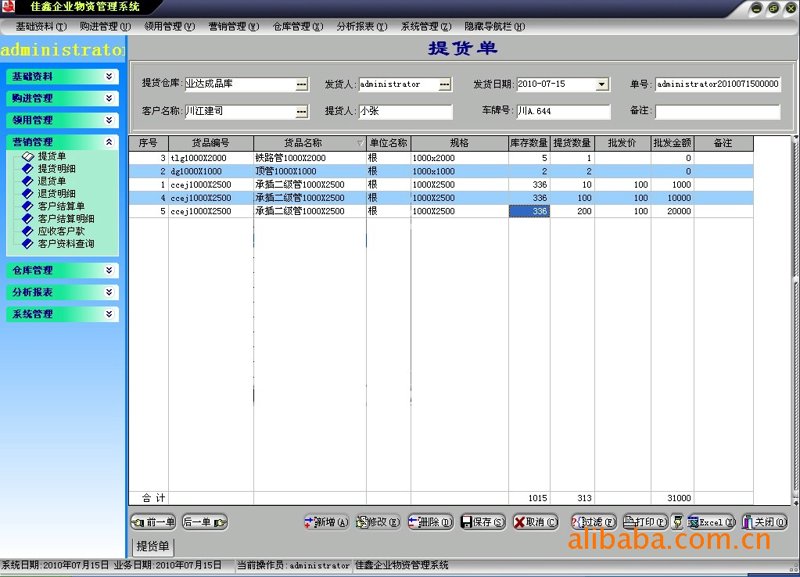This screenshot has width=800, height=577.
Task: Expand the 基础资料 sidebar section
Action: (x=62, y=77)
